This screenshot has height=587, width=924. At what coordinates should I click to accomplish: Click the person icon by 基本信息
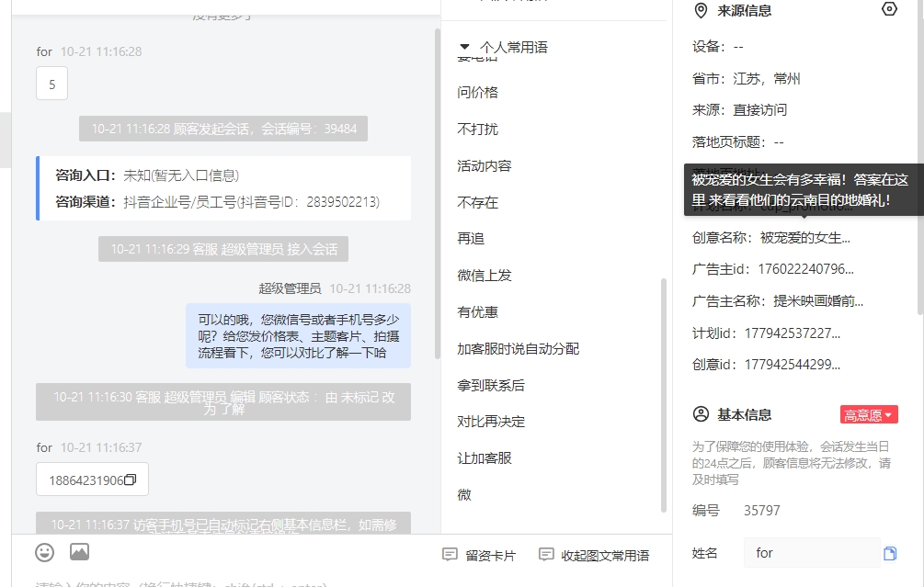701,414
